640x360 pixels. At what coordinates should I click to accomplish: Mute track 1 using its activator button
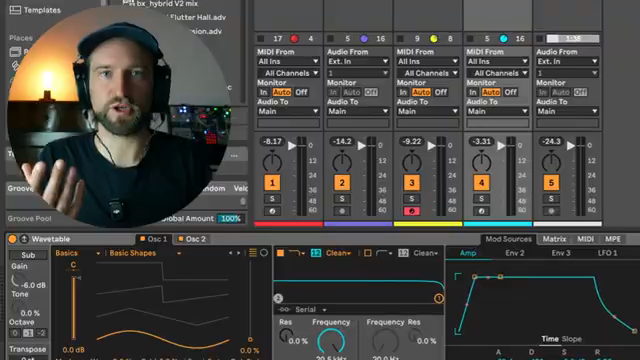[272, 183]
